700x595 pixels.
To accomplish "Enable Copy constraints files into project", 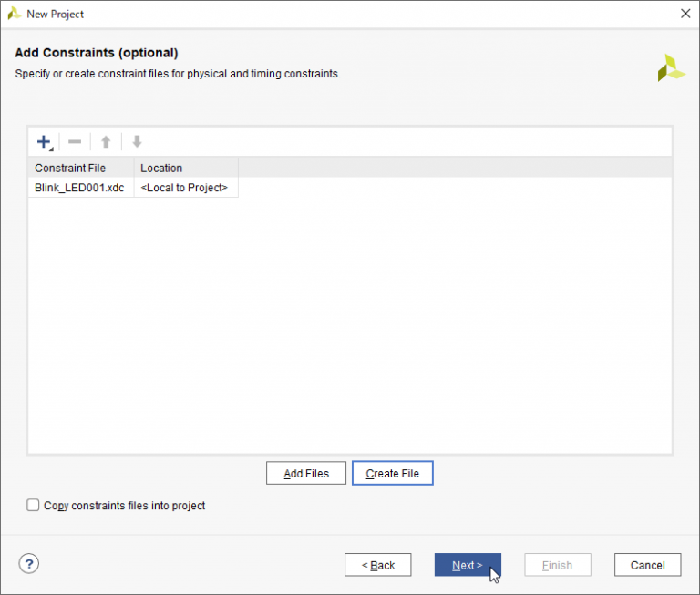I will pyautogui.click(x=34, y=506).
